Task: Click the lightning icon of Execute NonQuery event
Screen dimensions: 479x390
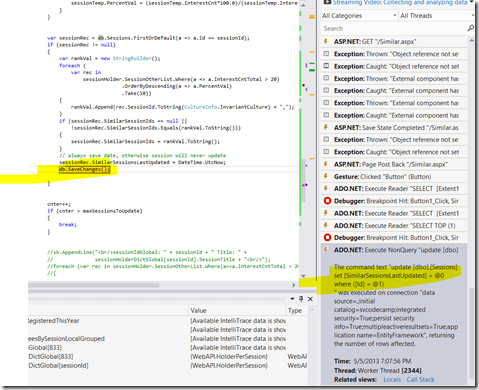Action: (326, 250)
